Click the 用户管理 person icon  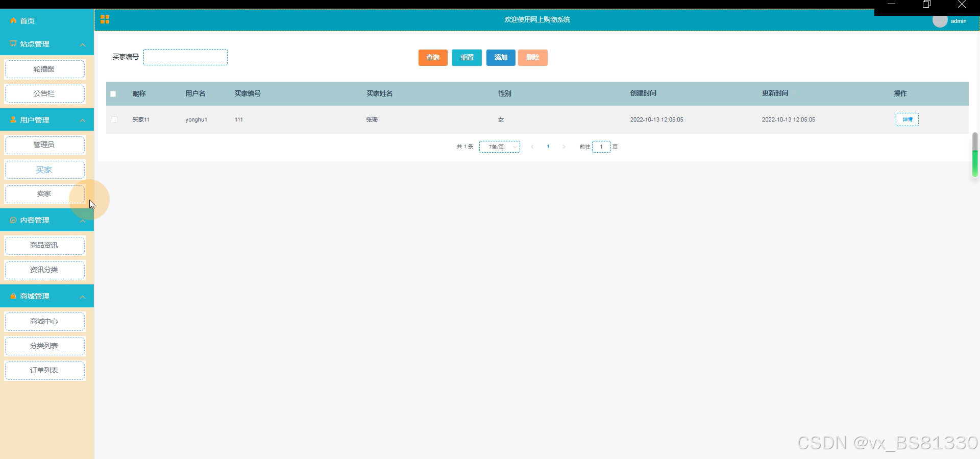tap(13, 120)
